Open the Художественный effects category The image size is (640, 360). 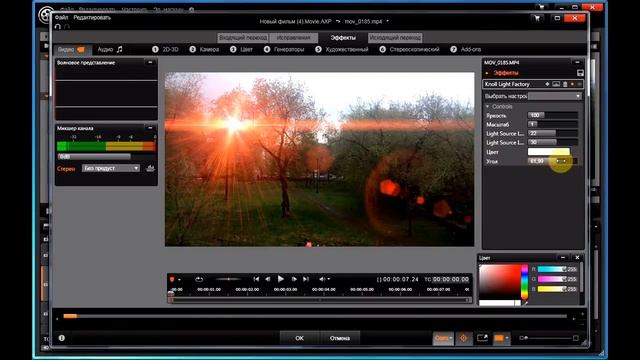pyautogui.click(x=342, y=49)
